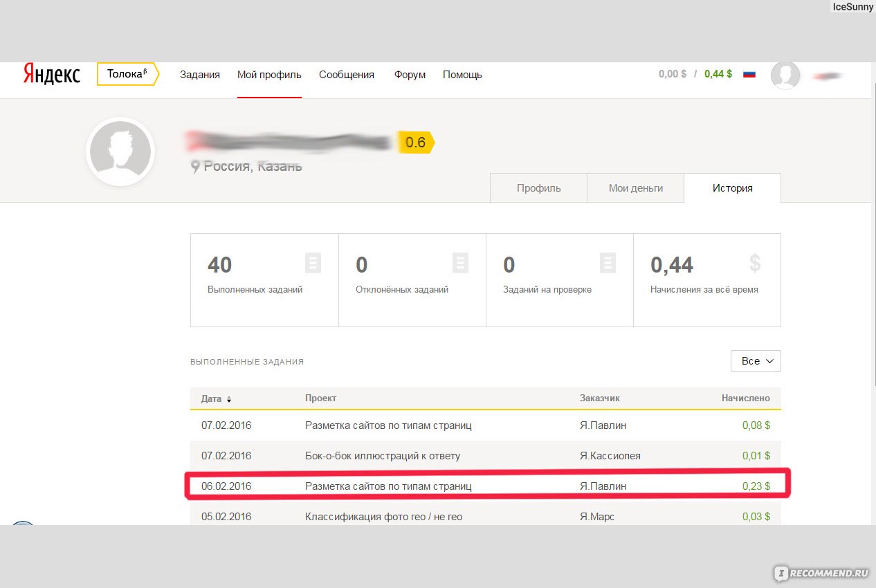Click the Начислено column header
876x588 pixels.
point(746,398)
